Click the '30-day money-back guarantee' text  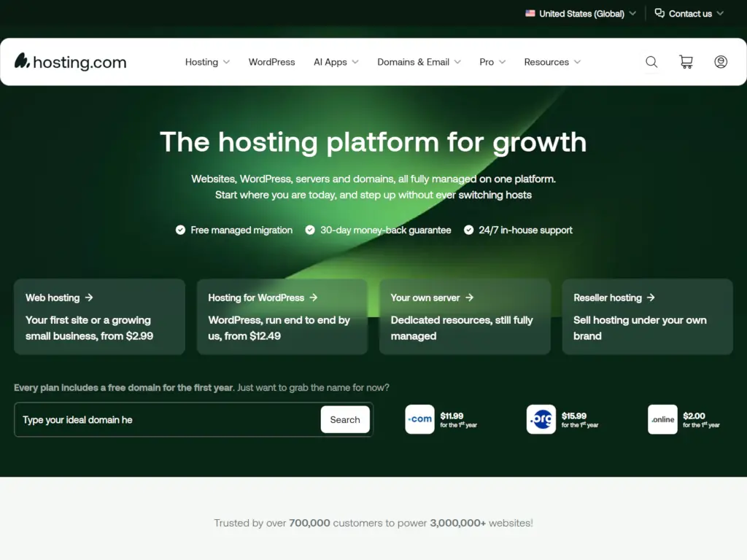[x=385, y=230]
